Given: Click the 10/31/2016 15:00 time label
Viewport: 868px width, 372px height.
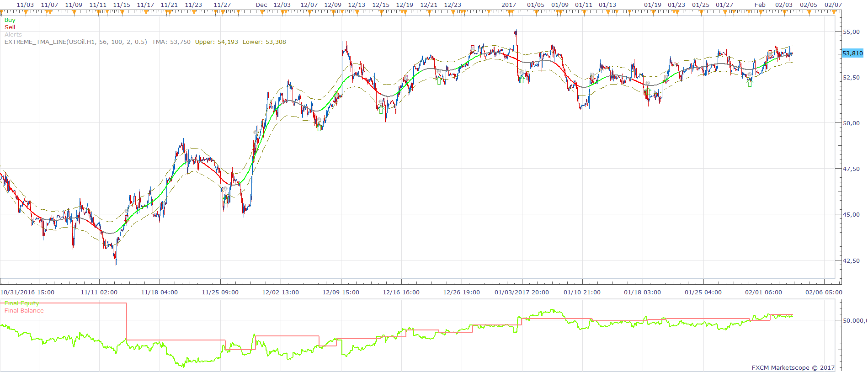Looking at the screenshot, I should [x=27, y=292].
